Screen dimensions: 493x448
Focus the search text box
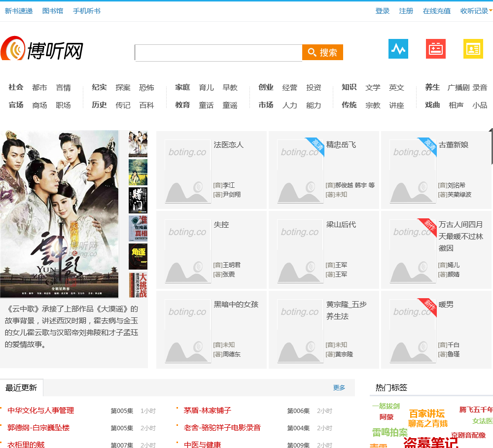pyautogui.click(x=218, y=53)
